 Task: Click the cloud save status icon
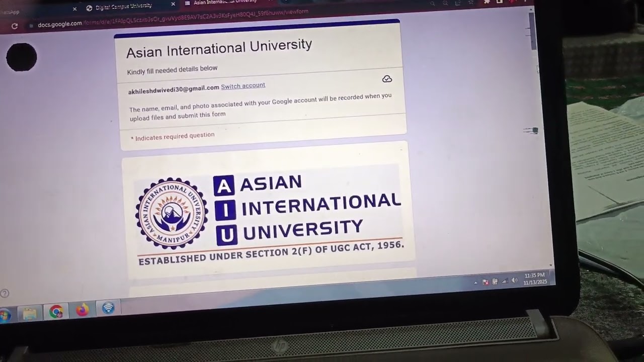[387, 79]
